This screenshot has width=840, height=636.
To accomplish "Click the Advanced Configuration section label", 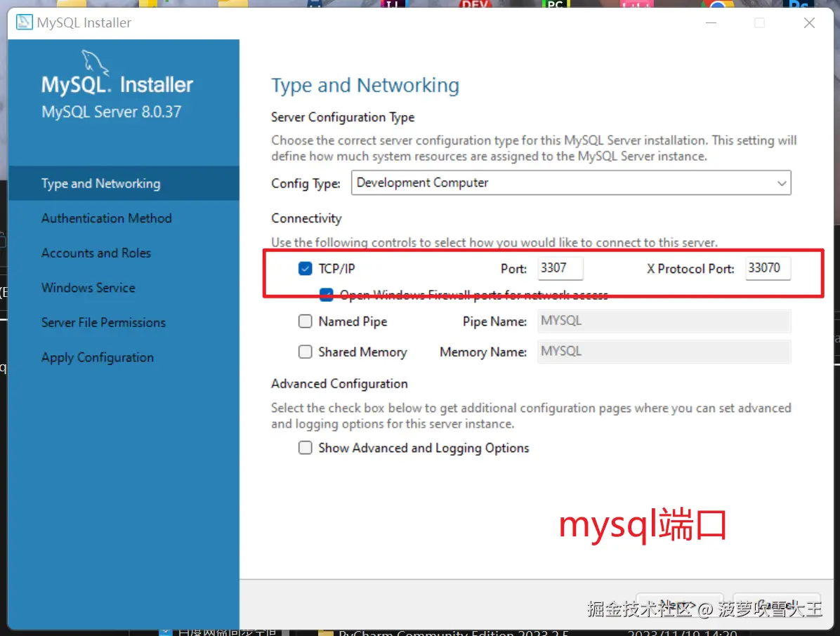I will 339,384.
